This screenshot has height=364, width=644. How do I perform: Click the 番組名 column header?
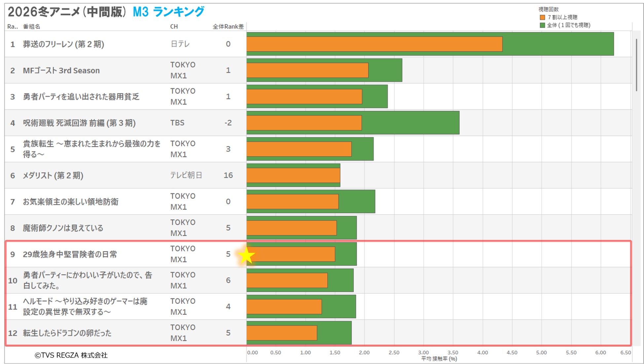point(31,27)
